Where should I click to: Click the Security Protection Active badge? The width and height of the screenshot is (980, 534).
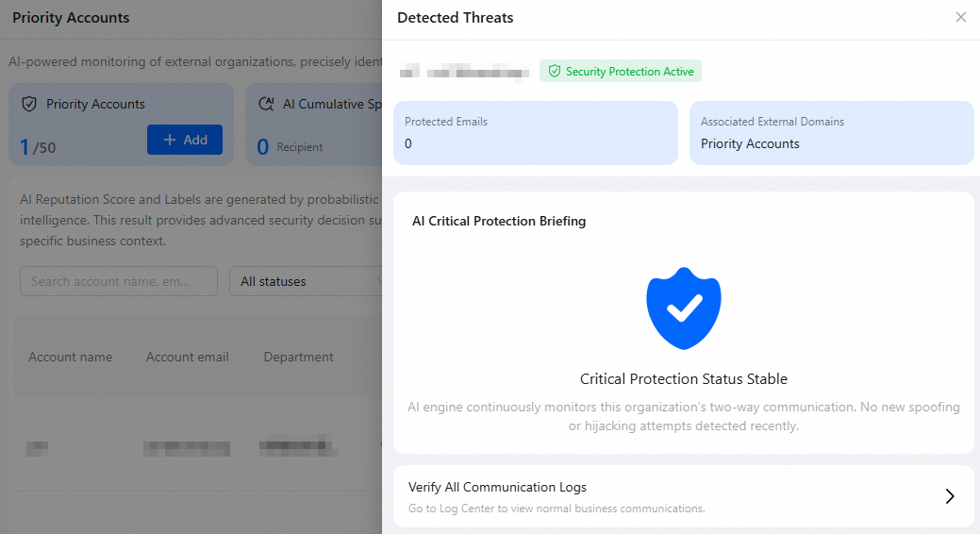621,72
